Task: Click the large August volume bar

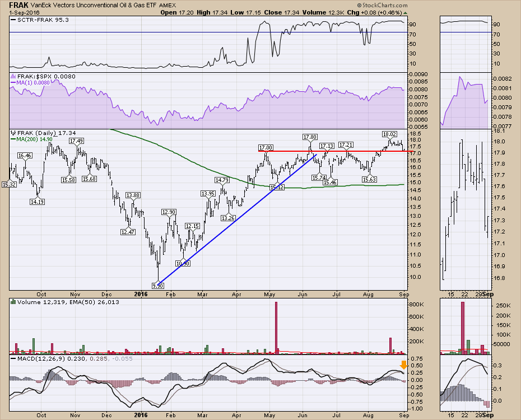Action: 390,346
